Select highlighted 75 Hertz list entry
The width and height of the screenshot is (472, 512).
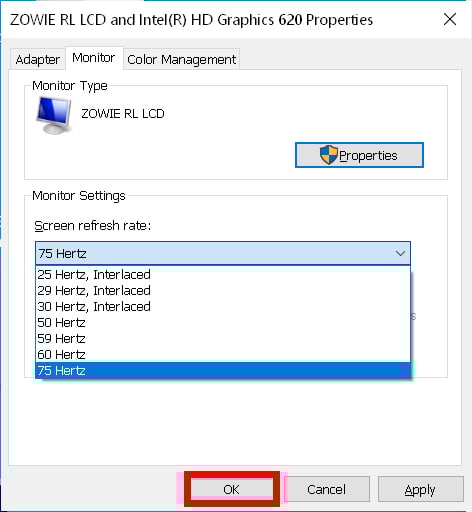pyautogui.click(x=223, y=371)
